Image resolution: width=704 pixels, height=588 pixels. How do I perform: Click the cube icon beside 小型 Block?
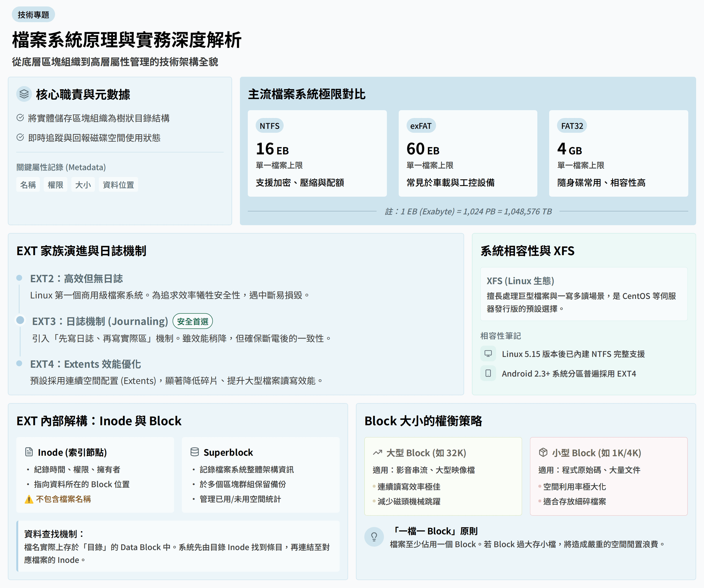click(x=543, y=453)
